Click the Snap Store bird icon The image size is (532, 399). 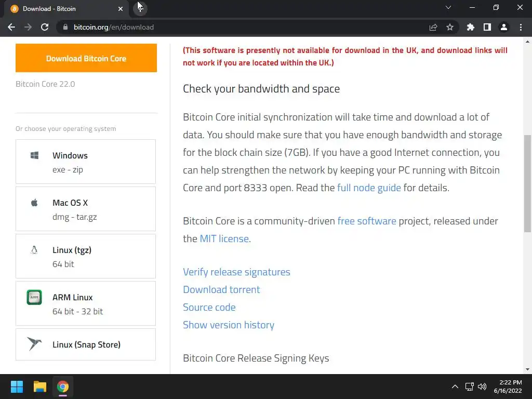point(34,344)
